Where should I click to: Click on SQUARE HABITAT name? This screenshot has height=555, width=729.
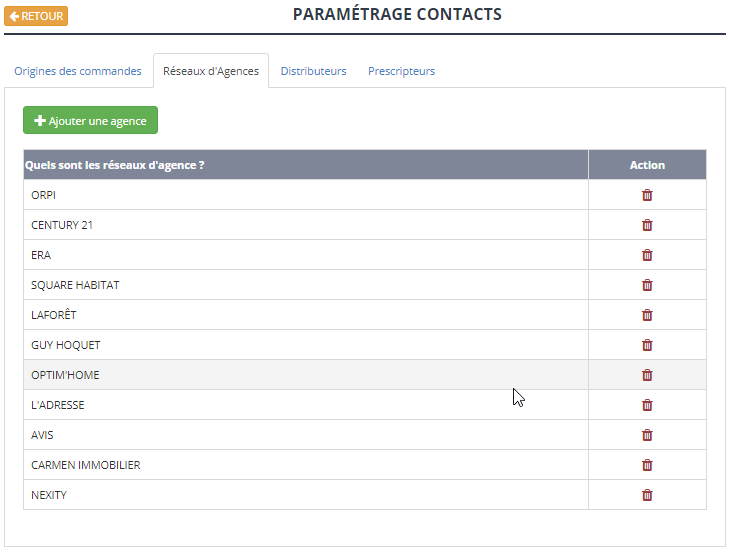75,285
